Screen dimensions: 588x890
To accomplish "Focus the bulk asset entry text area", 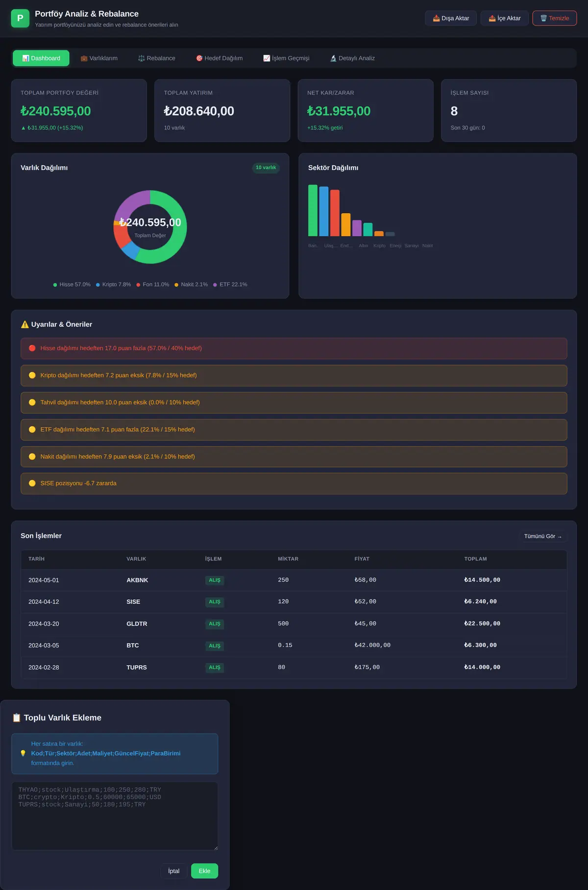I will [x=115, y=816].
